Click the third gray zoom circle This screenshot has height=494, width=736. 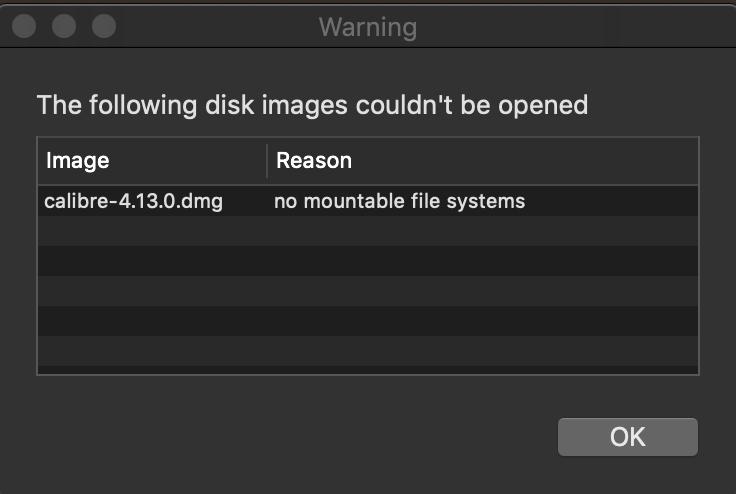point(104,26)
